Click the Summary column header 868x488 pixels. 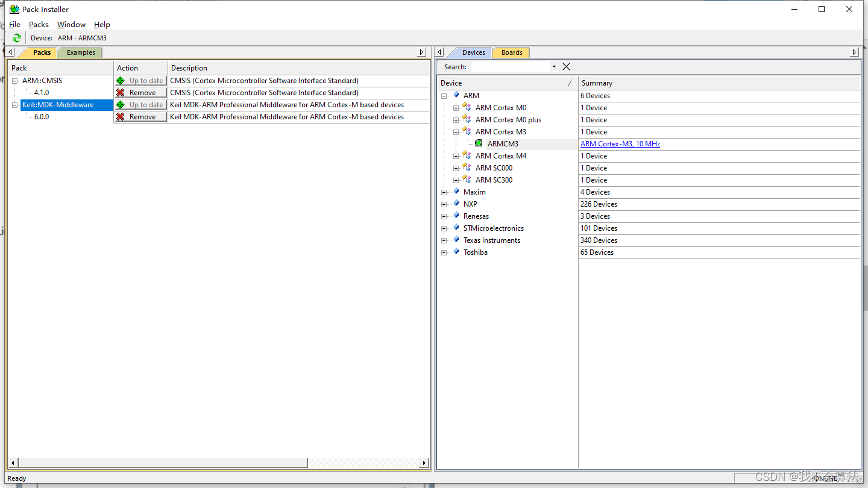pyautogui.click(x=719, y=83)
